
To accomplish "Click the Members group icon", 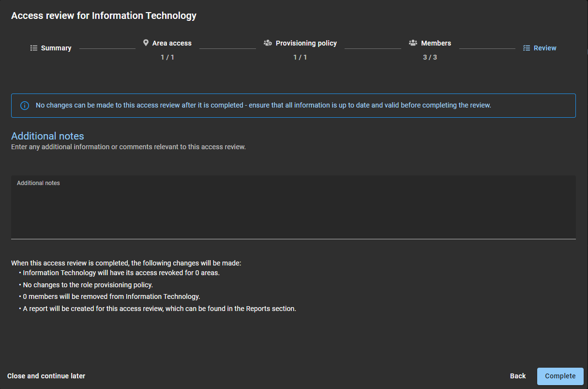I will tap(413, 43).
